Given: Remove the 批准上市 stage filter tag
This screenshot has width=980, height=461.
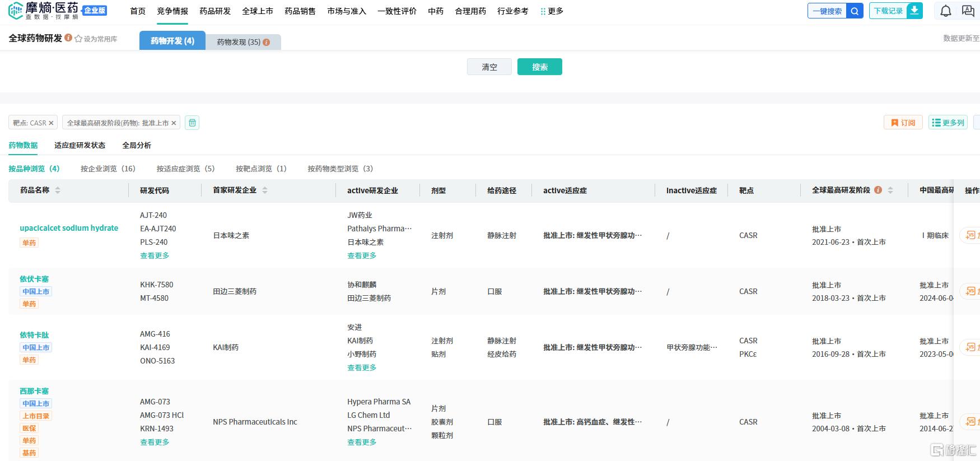Looking at the screenshot, I should coord(174,123).
